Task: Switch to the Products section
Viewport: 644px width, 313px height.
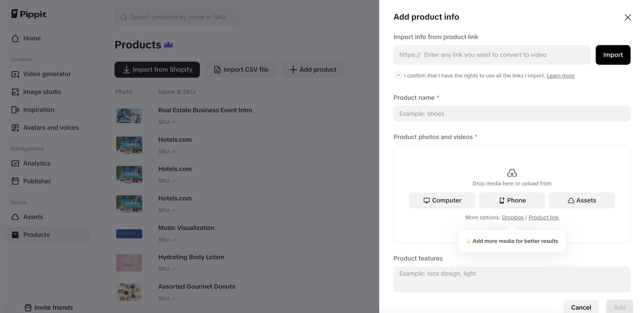Action: click(x=36, y=235)
